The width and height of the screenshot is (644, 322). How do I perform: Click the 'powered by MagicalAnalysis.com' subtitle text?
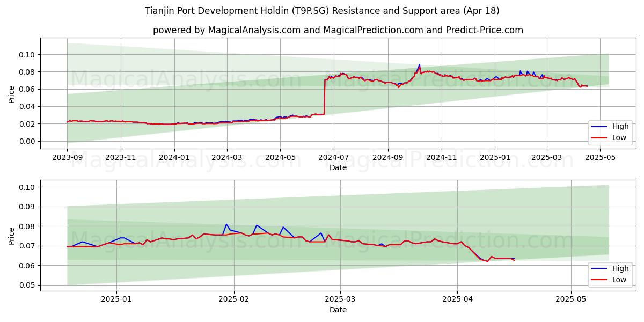[x=338, y=30]
